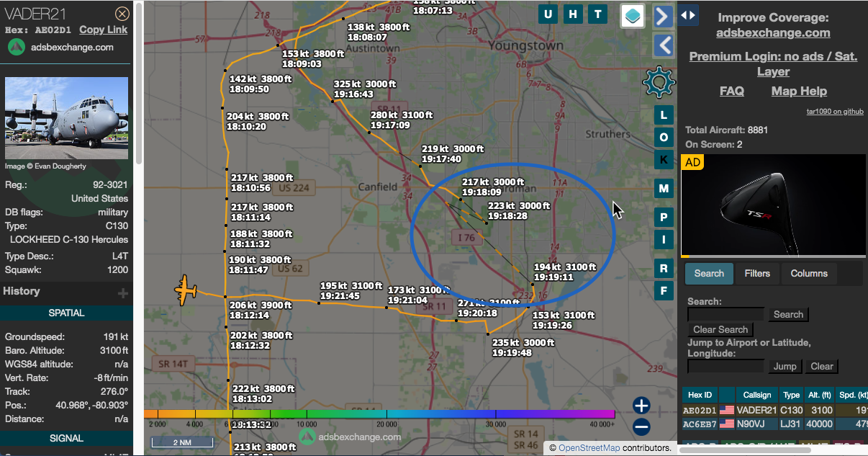
Task: Toggle the F map option button
Action: pos(664,290)
